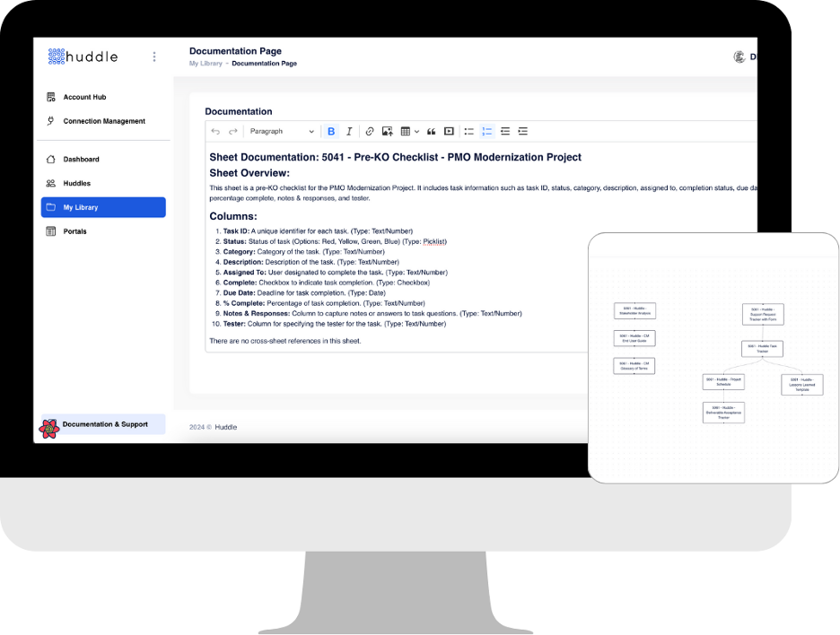The width and height of the screenshot is (840, 635).
Task: Click the insert image icon
Action: coord(388,132)
